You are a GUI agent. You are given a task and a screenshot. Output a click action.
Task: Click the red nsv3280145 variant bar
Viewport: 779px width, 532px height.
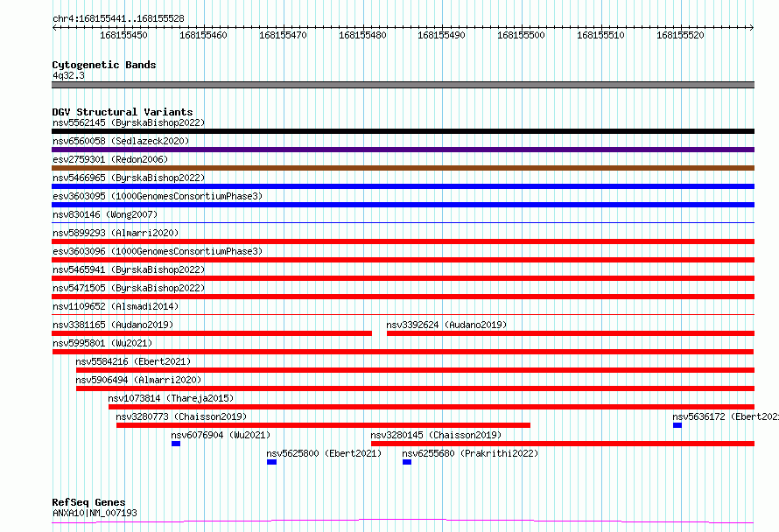click(x=563, y=444)
